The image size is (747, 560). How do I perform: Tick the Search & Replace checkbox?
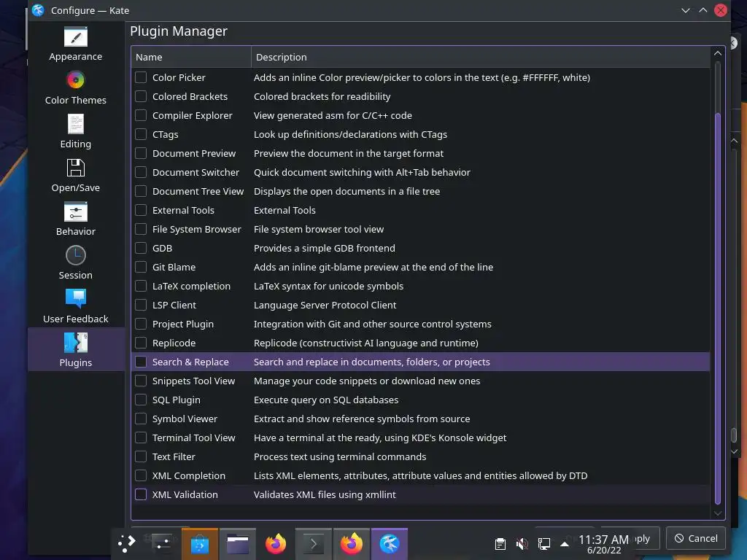(x=141, y=362)
